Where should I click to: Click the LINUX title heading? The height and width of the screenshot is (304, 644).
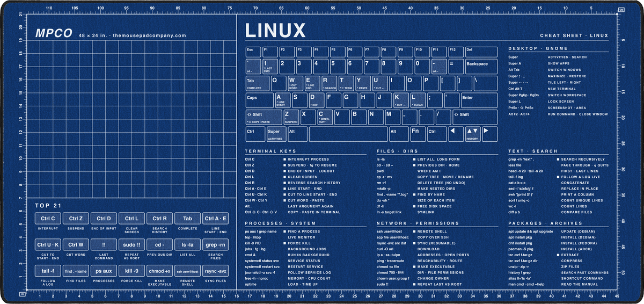pyautogui.click(x=275, y=31)
